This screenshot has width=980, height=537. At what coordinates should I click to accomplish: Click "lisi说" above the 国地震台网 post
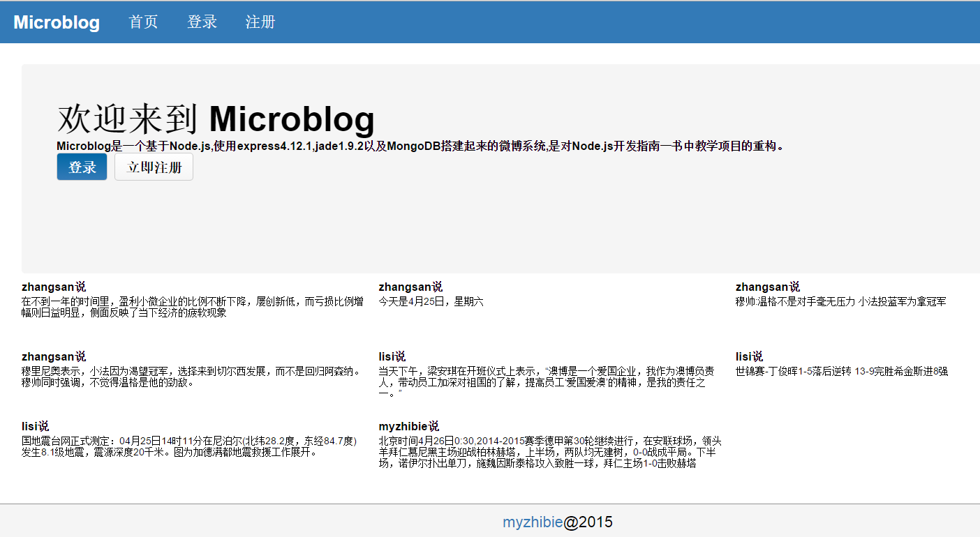pyautogui.click(x=35, y=426)
